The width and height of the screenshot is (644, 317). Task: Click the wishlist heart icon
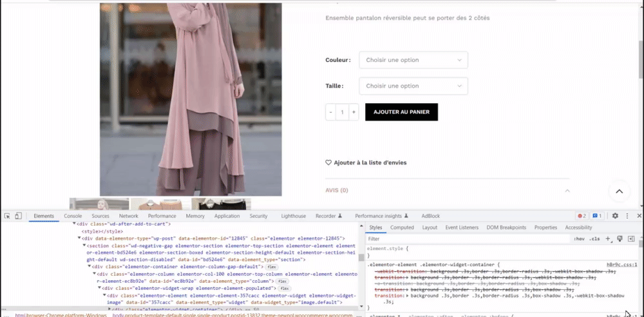click(x=328, y=162)
